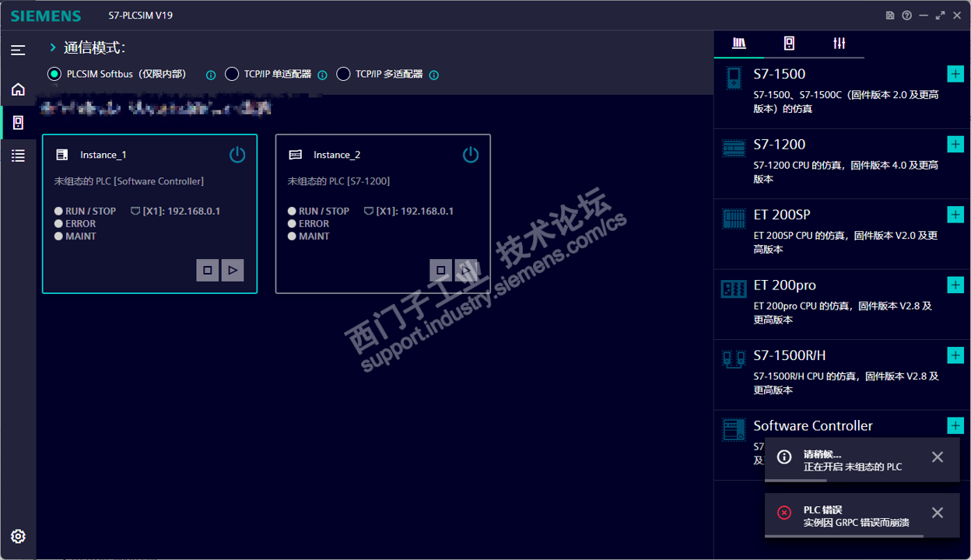Open the hamburger navigation menu

pyautogui.click(x=18, y=50)
